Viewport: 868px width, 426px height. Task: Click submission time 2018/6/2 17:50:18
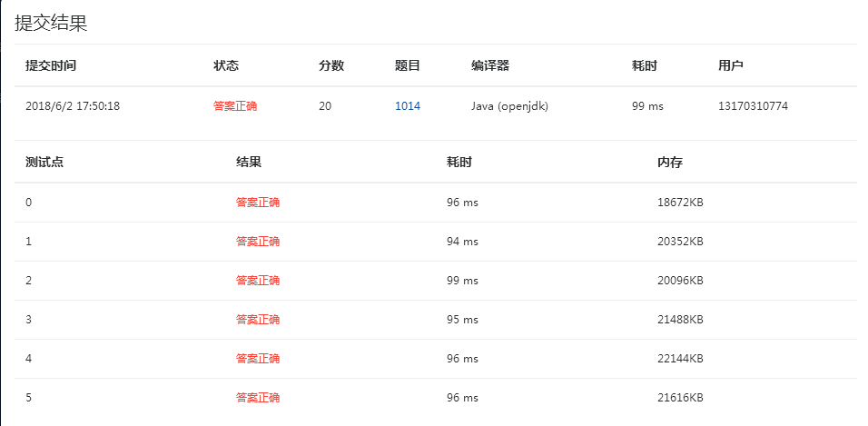tap(73, 106)
